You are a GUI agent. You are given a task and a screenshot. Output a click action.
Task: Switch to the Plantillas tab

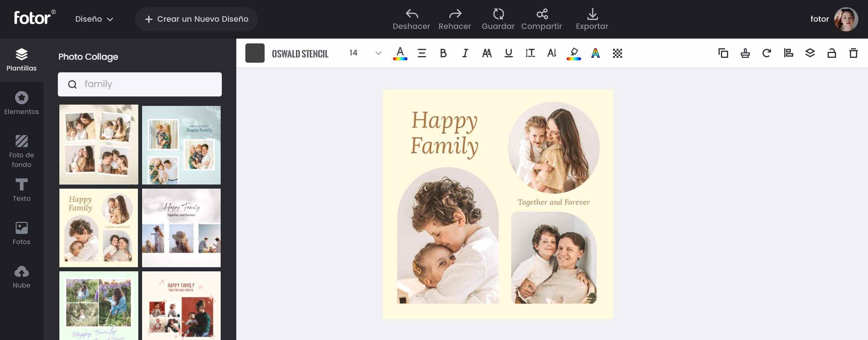pyautogui.click(x=22, y=60)
